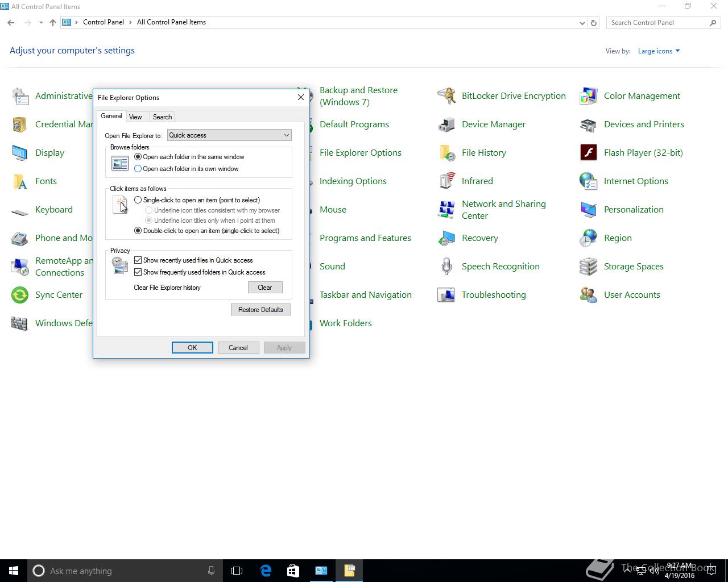Open the Region globe clock icon
The width and height of the screenshot is (728, 582).
pyautogui.click(x=589, y=238)
